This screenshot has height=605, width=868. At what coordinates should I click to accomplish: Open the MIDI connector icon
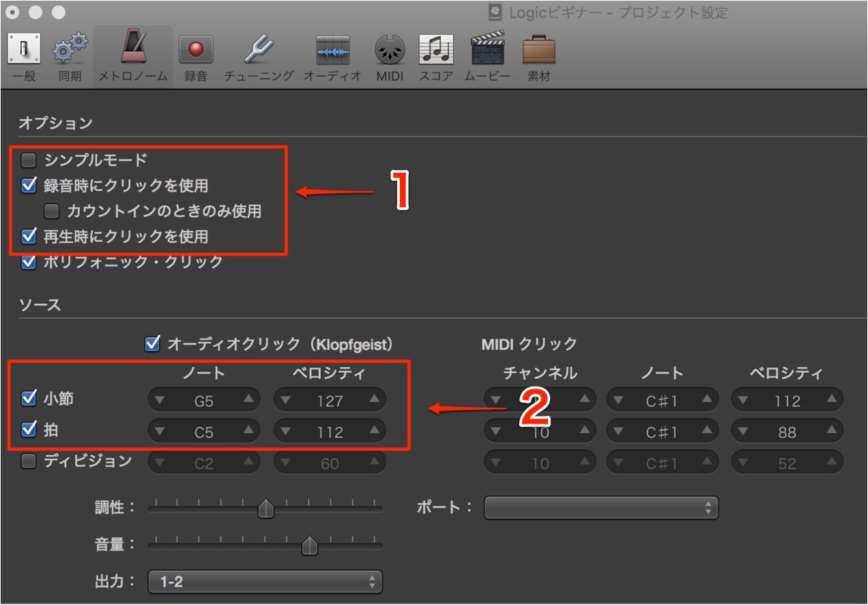tap(390, 50)
